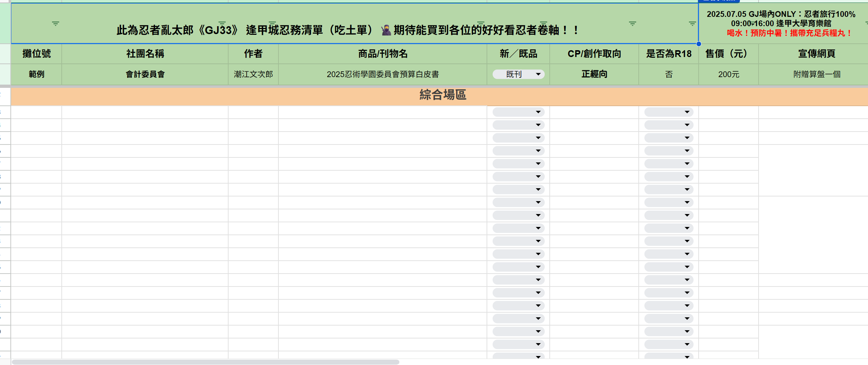Select the 新/既品 header cell

click(518, 54)
